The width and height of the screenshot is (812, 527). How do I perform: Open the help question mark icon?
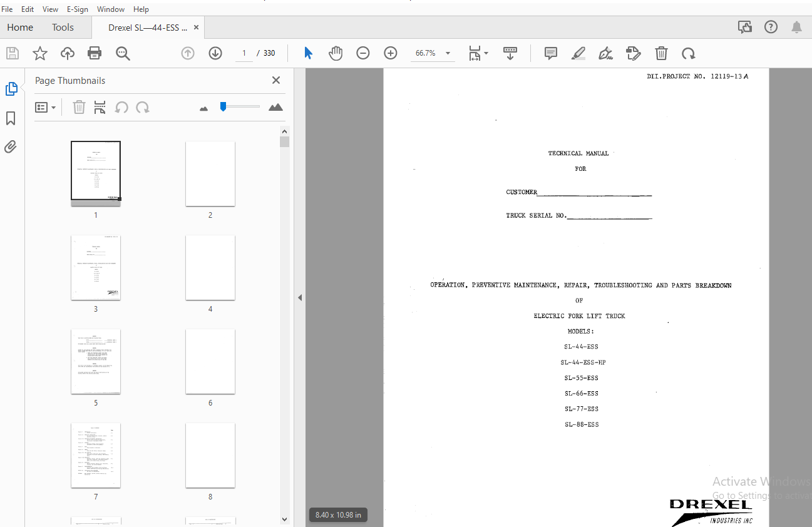click(771, 27)
